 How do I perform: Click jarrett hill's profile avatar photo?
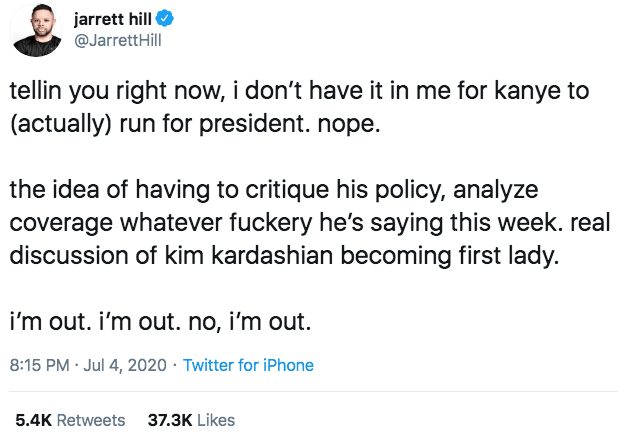[x=37, y=34]
